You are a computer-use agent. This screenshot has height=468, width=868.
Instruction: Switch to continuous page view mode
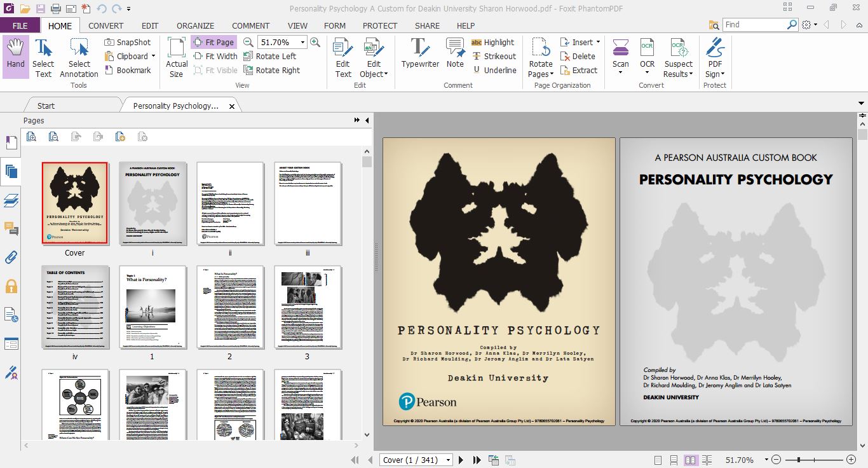pyautogui.click(x=674, y=460)
